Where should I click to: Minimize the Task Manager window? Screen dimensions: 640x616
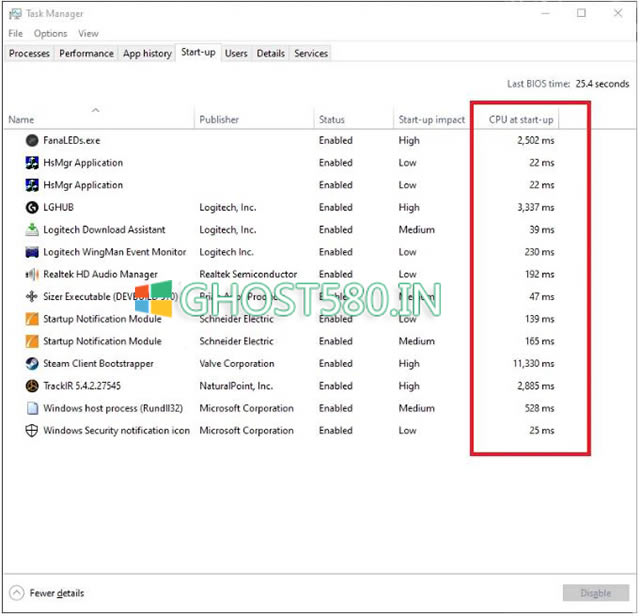[545, 13]
